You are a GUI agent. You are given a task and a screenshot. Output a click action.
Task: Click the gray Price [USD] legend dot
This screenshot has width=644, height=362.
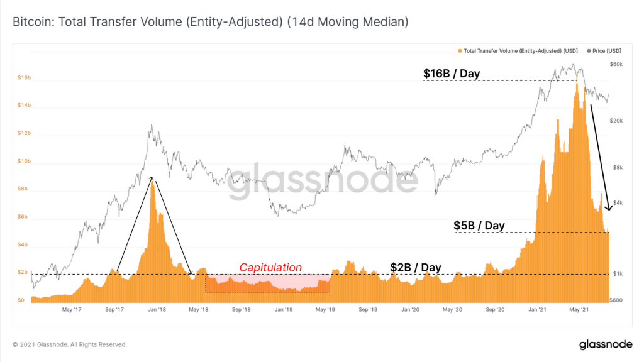tap(589, 51)
